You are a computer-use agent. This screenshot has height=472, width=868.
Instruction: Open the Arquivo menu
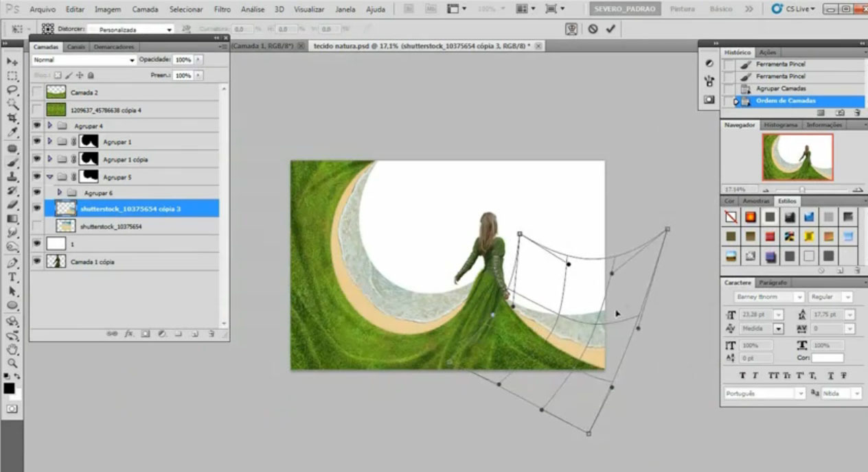point(43,10)
